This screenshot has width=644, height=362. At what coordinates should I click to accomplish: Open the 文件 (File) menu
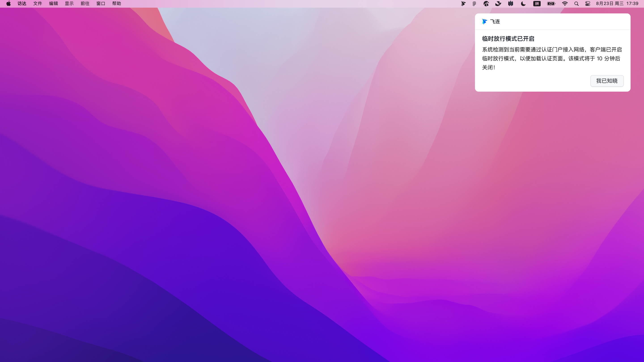pos(38,4)
